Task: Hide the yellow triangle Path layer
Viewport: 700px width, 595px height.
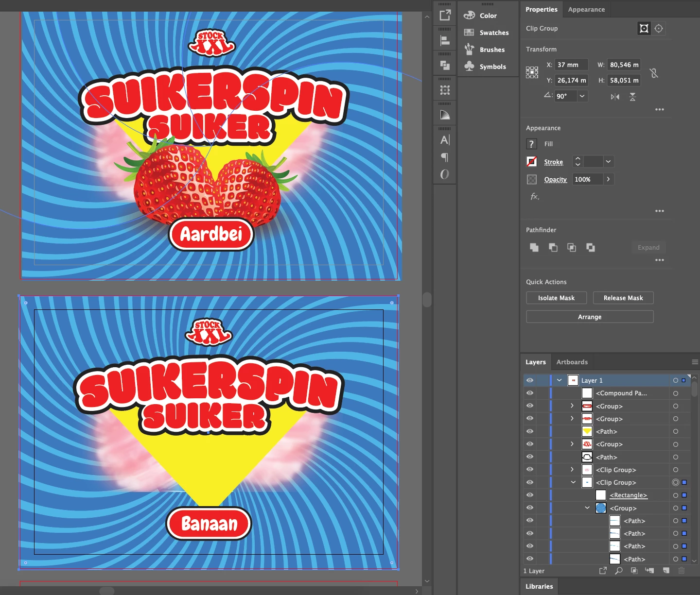Action: [530, 431]
